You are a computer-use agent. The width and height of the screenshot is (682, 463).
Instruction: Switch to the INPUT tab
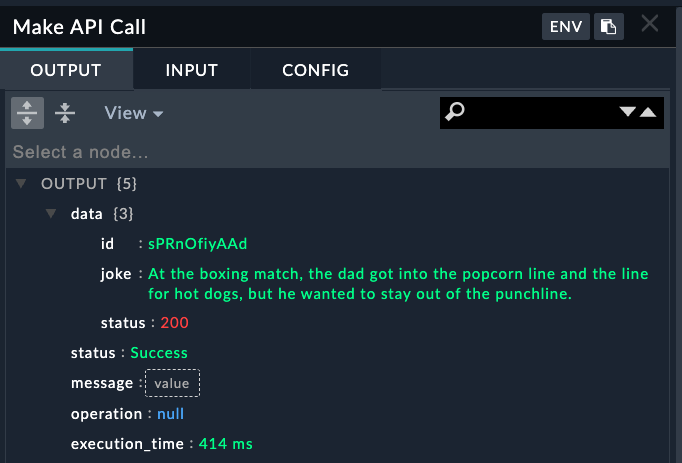191,70
